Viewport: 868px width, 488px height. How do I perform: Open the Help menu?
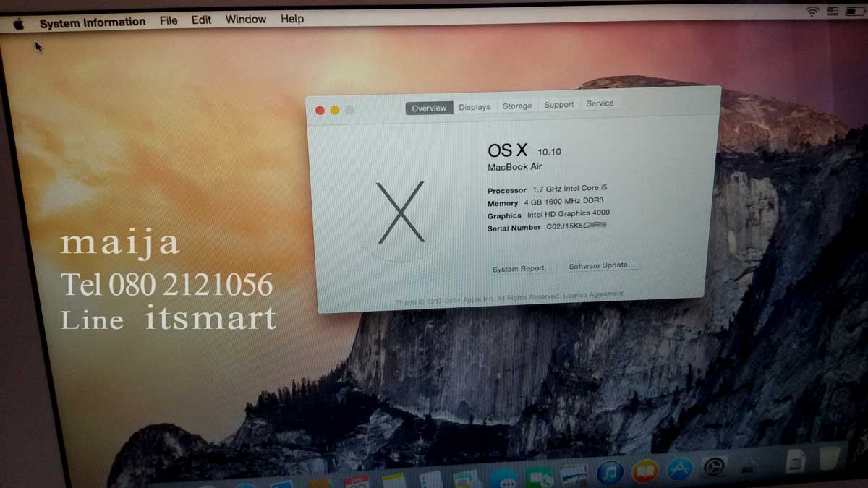292,19
